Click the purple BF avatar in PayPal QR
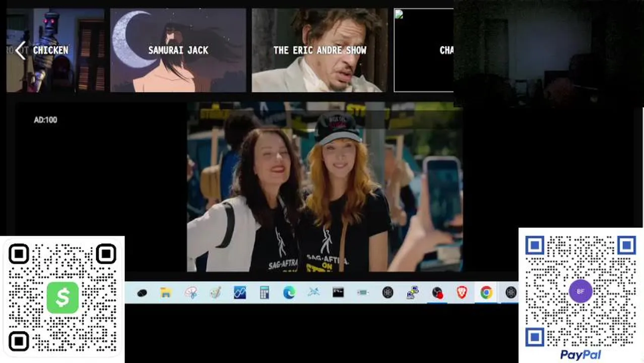Image resolution: width=644 pixels, height=363 pixels. pyautogui.click(x=581, y=291)
